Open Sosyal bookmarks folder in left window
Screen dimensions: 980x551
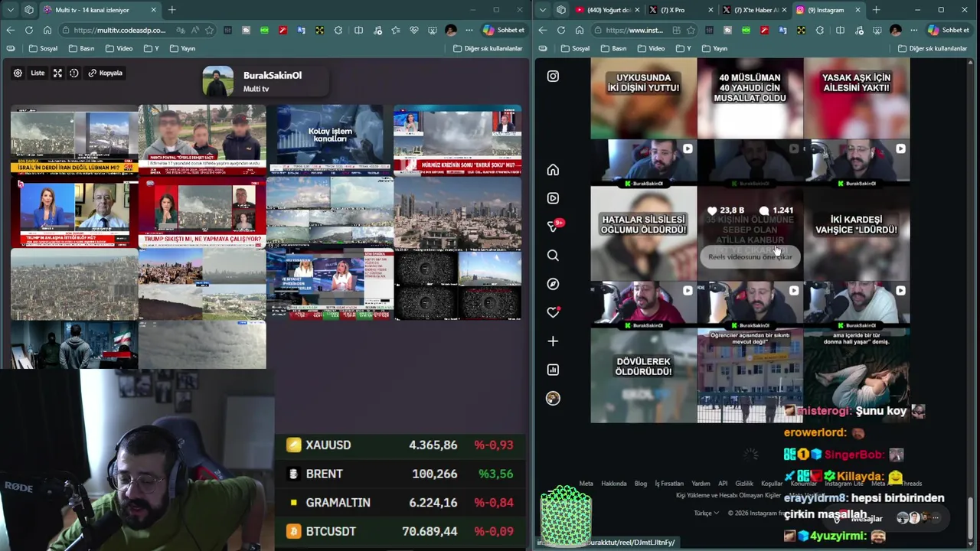coord(43,48)
